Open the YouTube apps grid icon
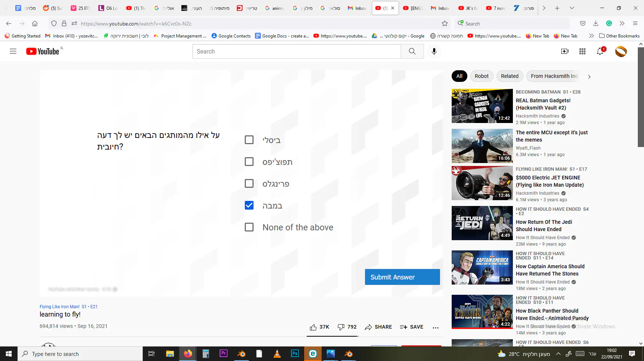644x361 pixels. pyautogui.click(x=582, y=51)
